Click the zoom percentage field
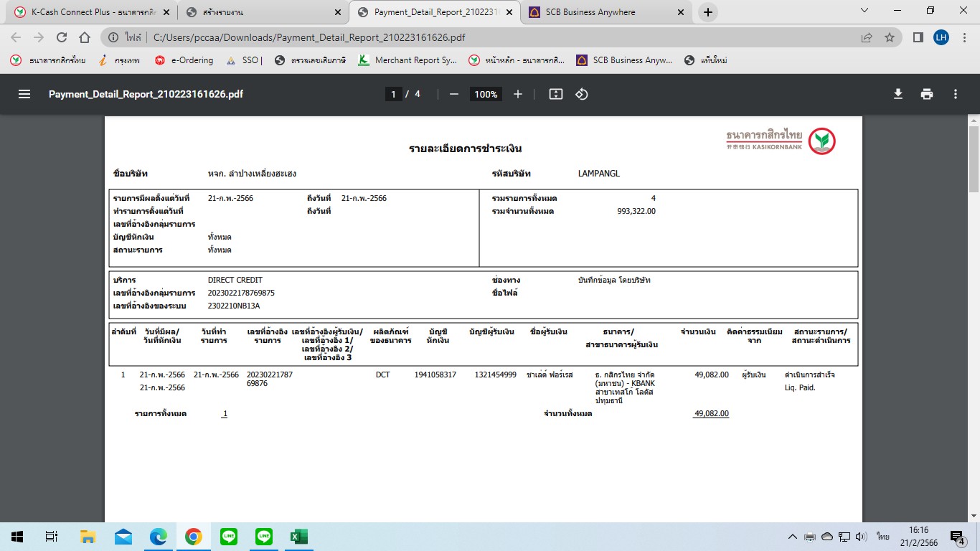 pos(486,94)
